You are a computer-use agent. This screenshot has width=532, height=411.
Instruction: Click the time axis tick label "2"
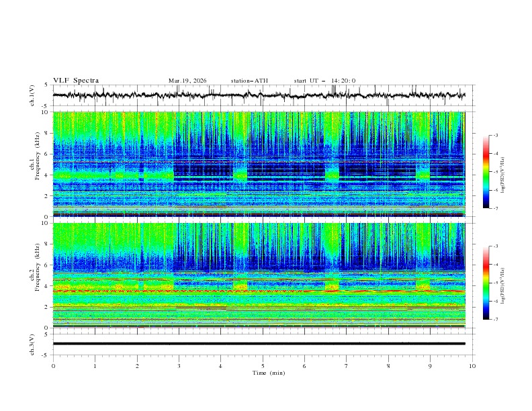(x=137, y=366)
